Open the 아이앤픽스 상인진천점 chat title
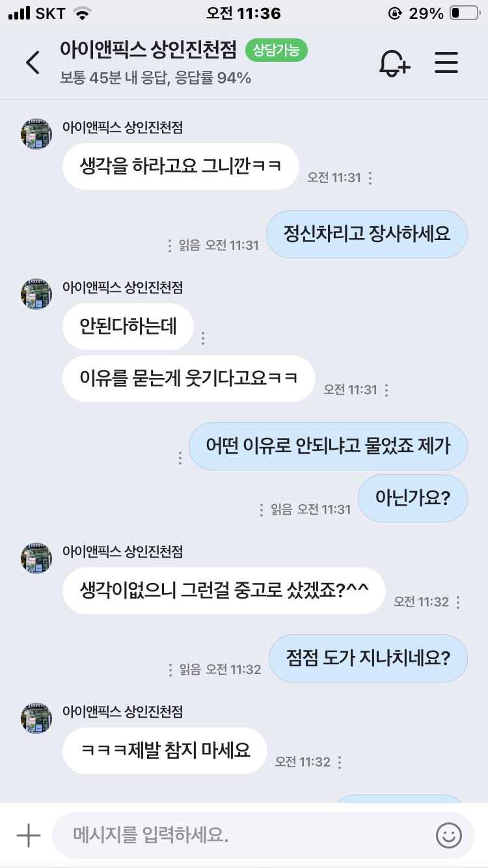 (148, 50)
